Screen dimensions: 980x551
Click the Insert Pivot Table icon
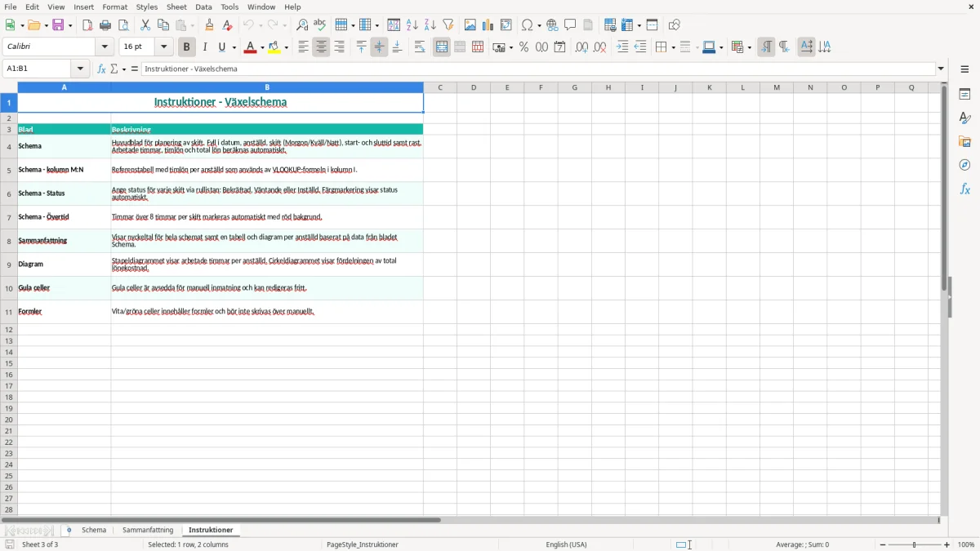coord(506,25)
